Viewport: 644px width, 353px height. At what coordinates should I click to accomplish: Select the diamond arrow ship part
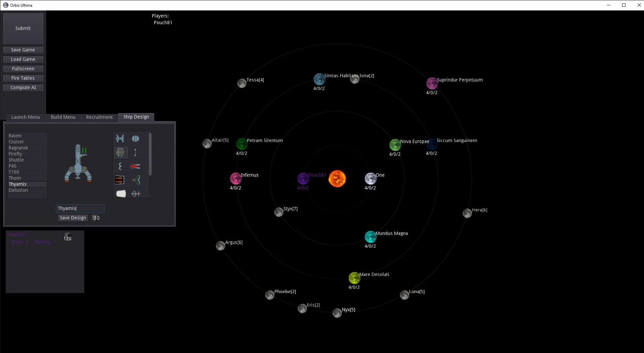(136, 193)
